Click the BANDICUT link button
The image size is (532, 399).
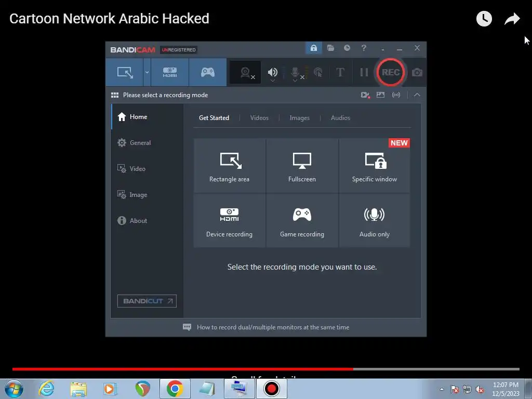[147, 301]
